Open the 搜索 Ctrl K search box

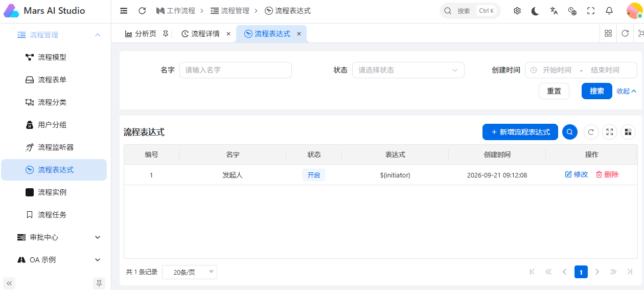pos(470,11)
